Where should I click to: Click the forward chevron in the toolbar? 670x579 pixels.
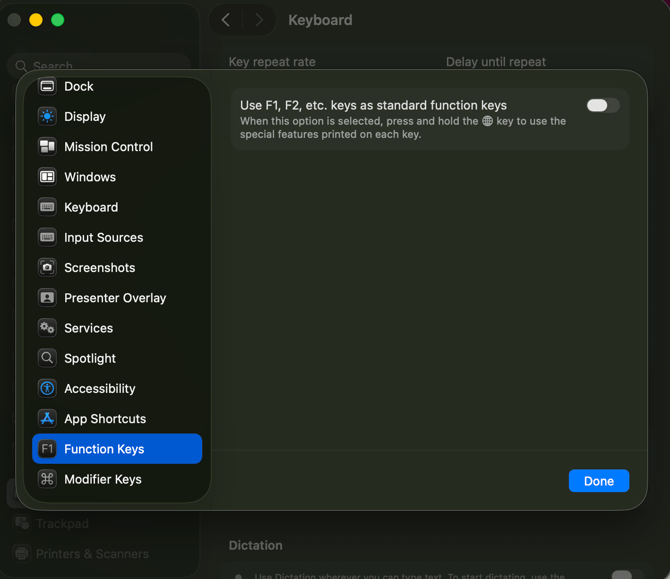259,20
